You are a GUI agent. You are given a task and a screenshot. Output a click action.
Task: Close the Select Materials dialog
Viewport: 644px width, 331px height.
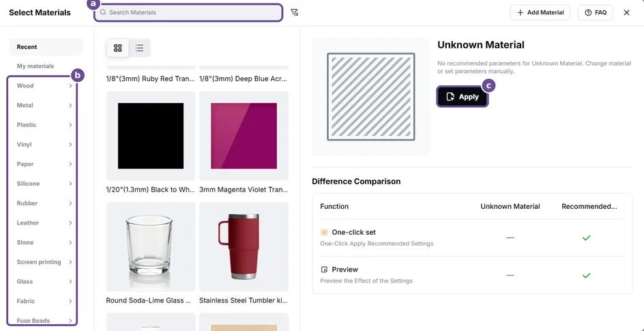627,12
